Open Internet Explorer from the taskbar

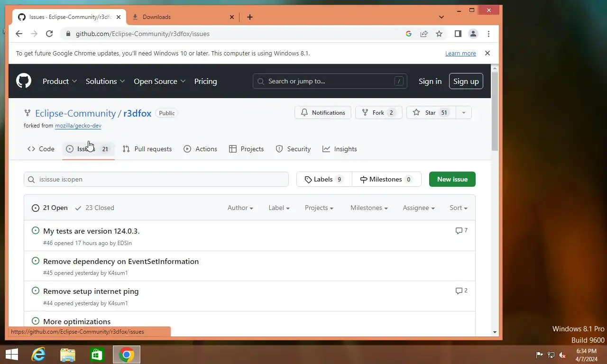point(38,355)
